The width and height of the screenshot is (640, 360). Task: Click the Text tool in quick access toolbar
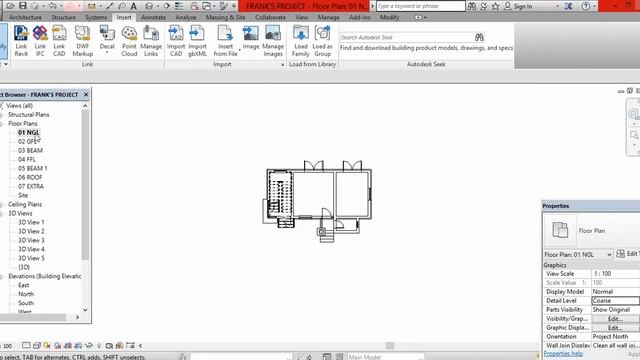pyautogui.click(x=133, y=6)
